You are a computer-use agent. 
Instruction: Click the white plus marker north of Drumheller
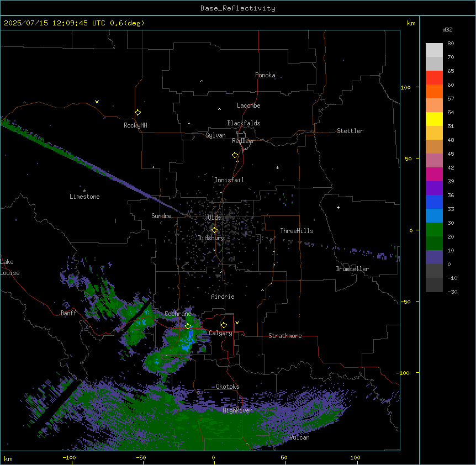(x=338, y=207)
